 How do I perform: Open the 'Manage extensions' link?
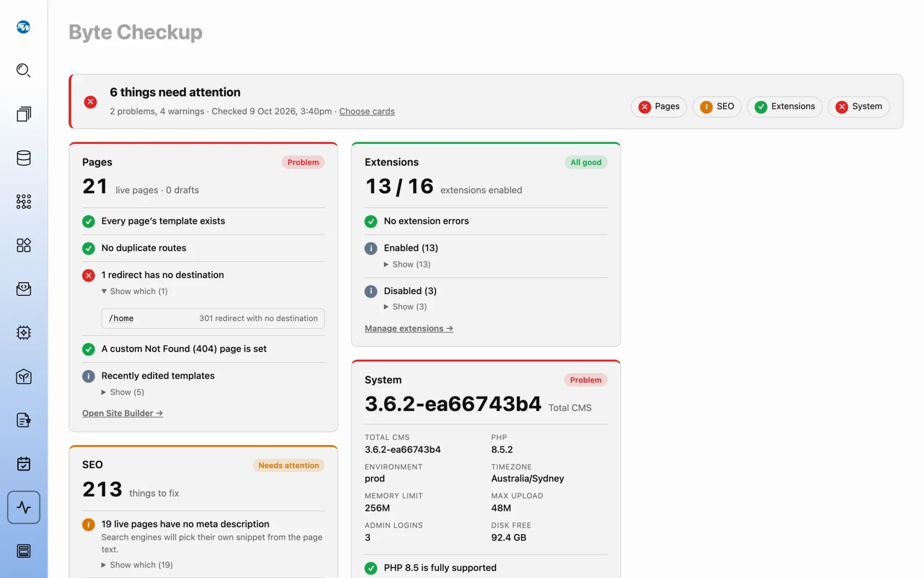(409, 328)
